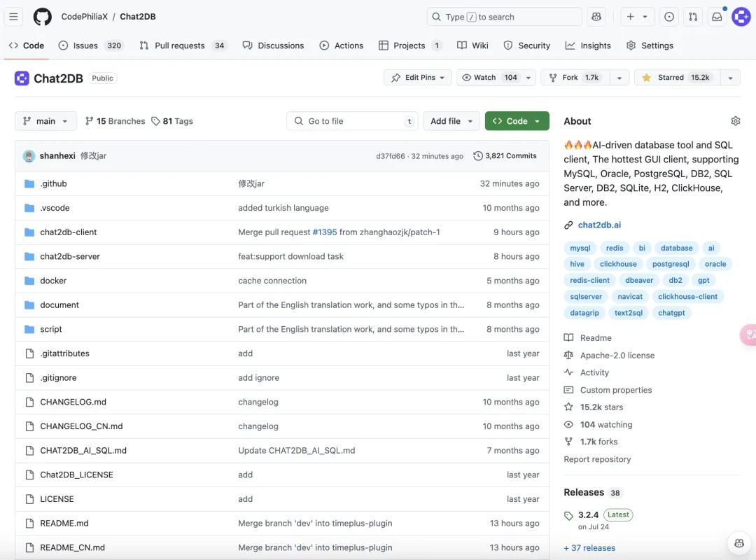This screenshot has width=756, height=560.
Task: Open the Add file dropdown
Action: 451,121
